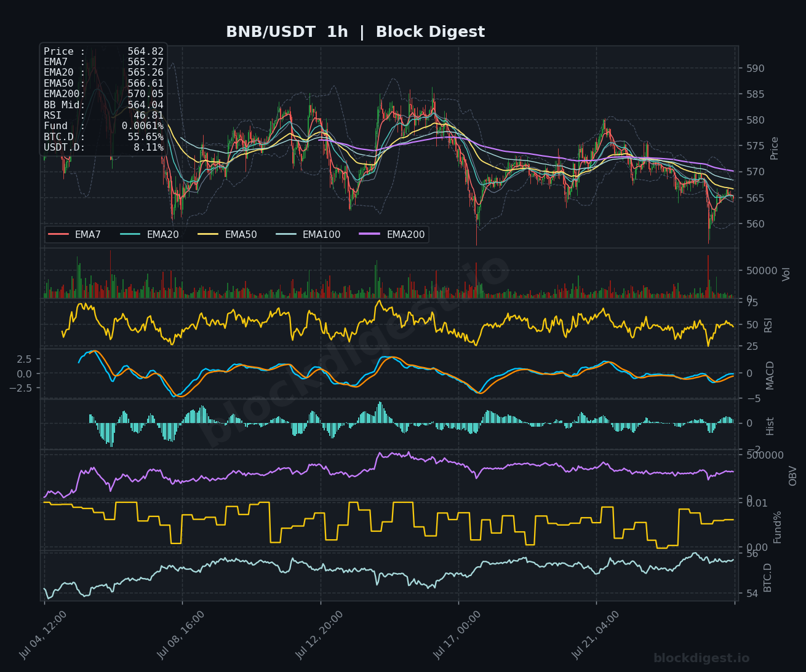806x672 pixels.
Task: Click the Jul 08, 16:00 time axis label
Action: 180,635
